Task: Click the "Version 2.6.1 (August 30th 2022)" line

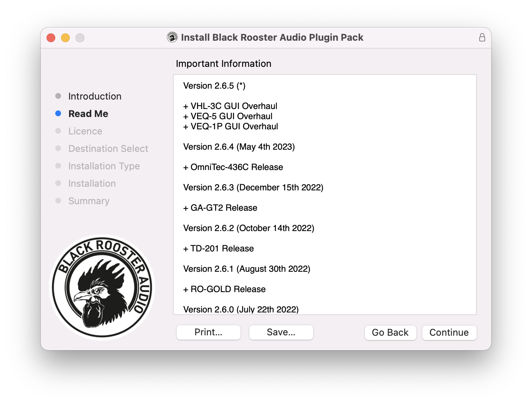Action: [247, 269]
